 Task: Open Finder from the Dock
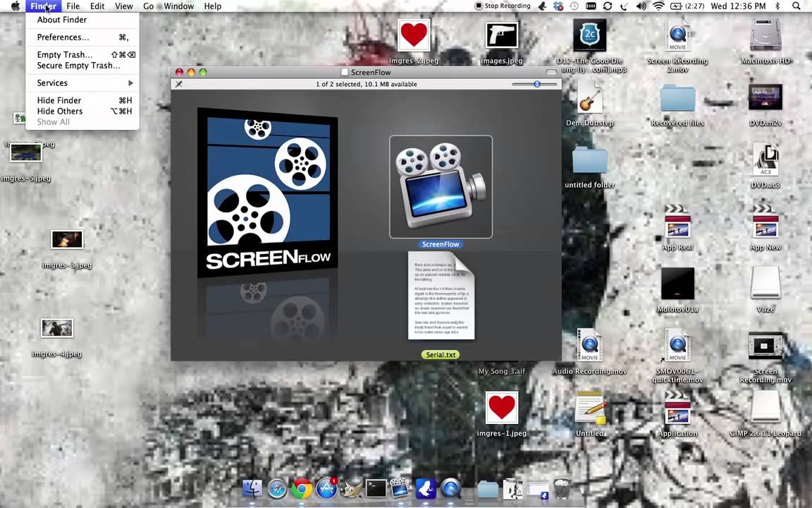(x=252, y=488)
